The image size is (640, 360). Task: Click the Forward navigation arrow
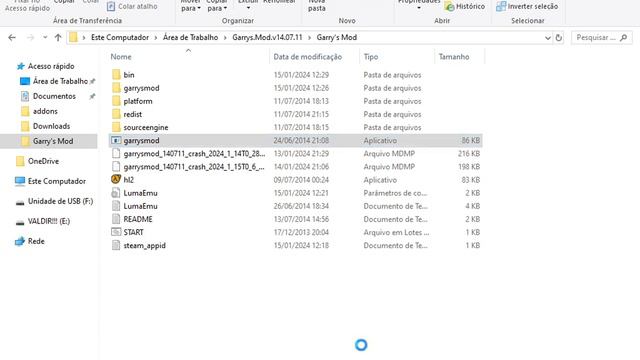(30, 38)
